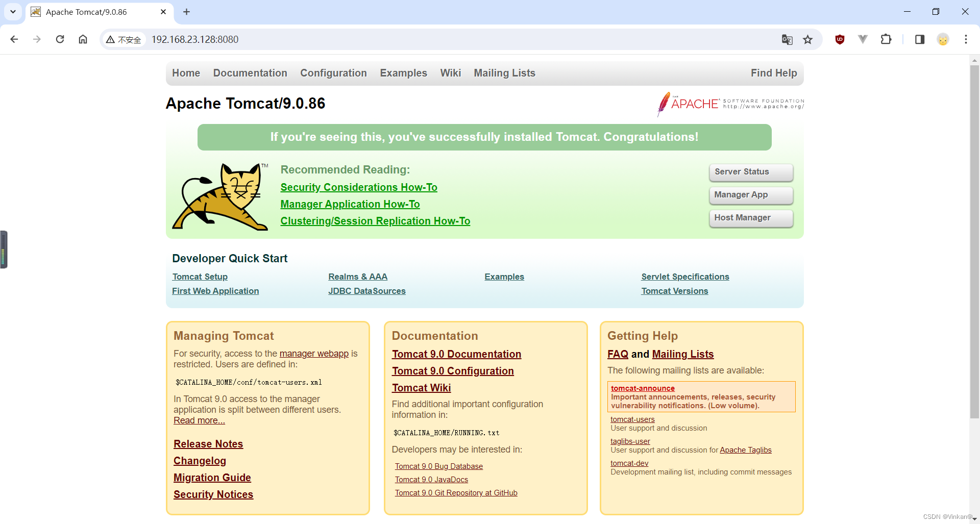Click the Tomcat cat mascot image
Screen dimensions: 980x524
point(220,196)
